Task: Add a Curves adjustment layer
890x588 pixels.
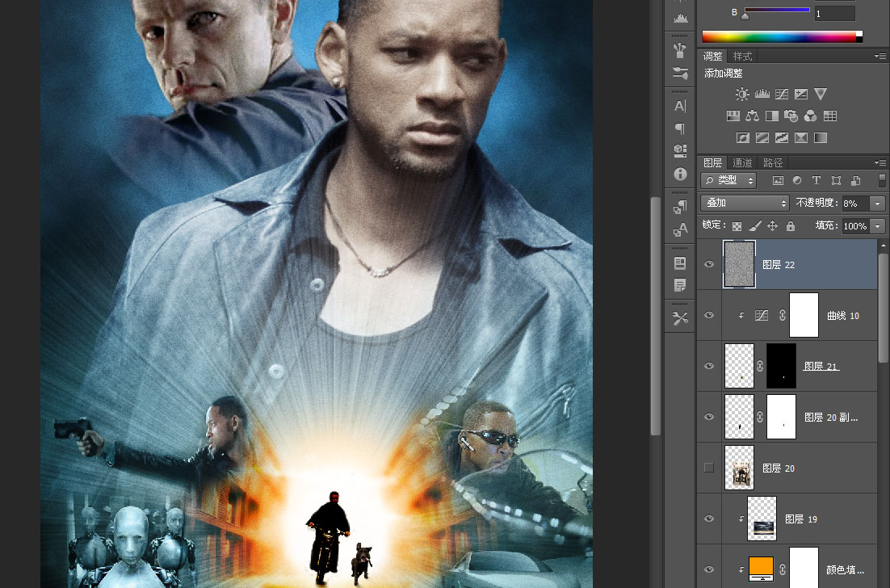Action: click(782, 94)
